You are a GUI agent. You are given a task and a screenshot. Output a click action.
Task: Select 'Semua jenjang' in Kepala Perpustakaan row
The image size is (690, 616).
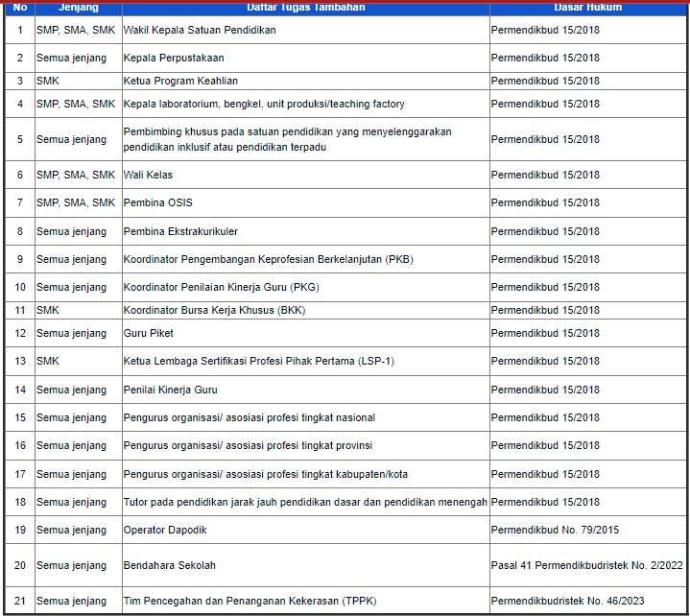79,58
